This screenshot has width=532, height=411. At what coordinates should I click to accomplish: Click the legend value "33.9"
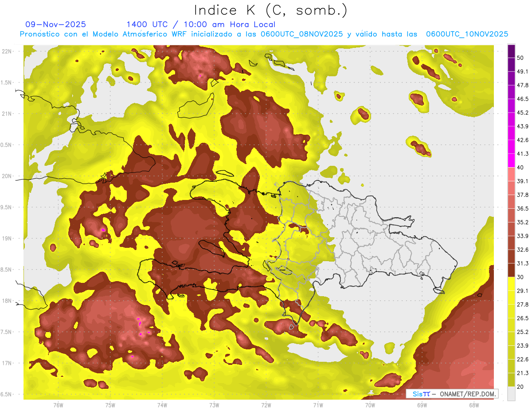523,236
